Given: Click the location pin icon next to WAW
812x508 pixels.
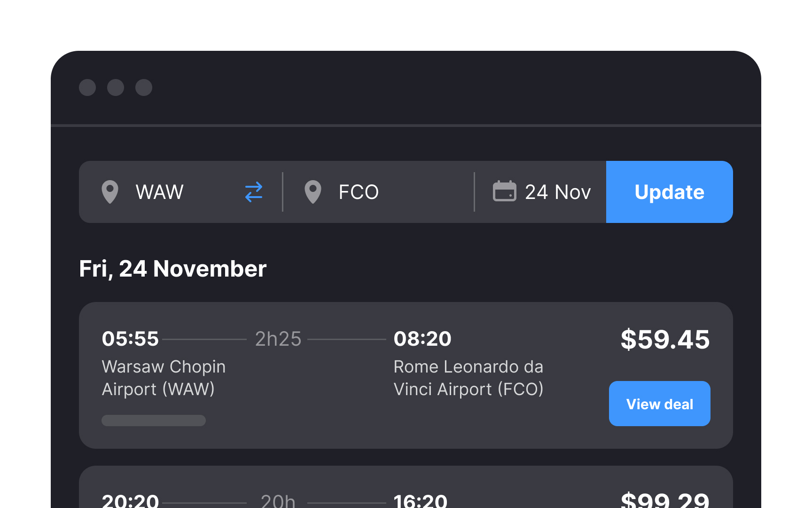Looking at the screenshot, I should (x=110, y=192).
